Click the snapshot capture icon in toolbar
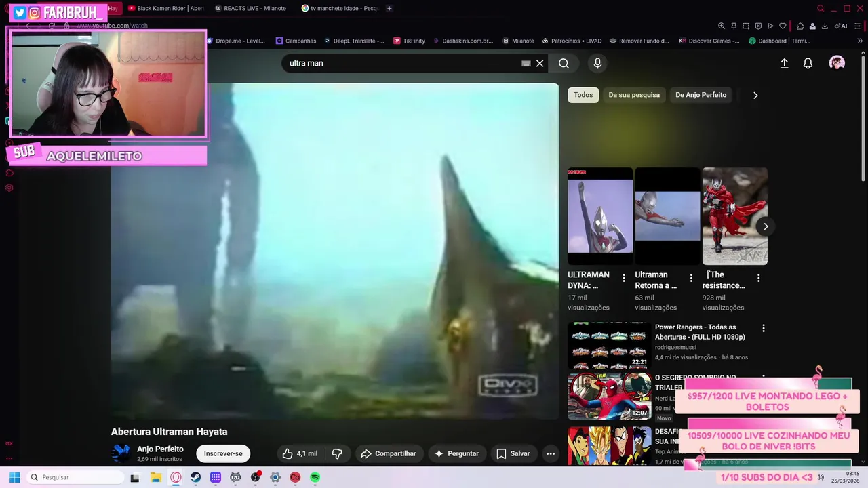 click(x=746, y=26)
